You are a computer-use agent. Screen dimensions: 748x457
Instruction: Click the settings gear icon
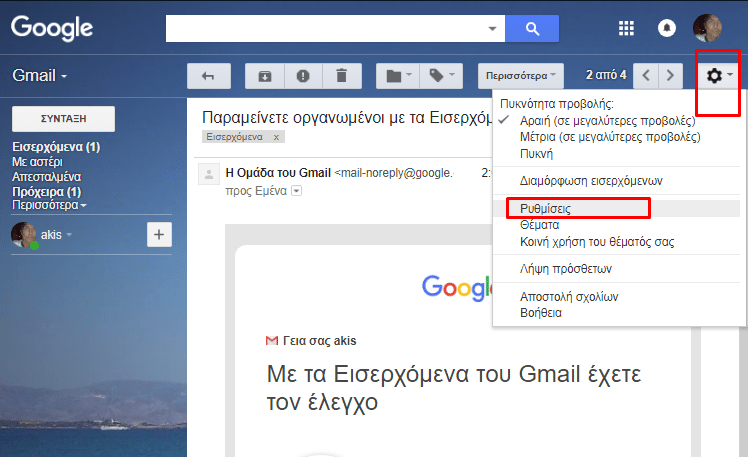tap(714, 75)
